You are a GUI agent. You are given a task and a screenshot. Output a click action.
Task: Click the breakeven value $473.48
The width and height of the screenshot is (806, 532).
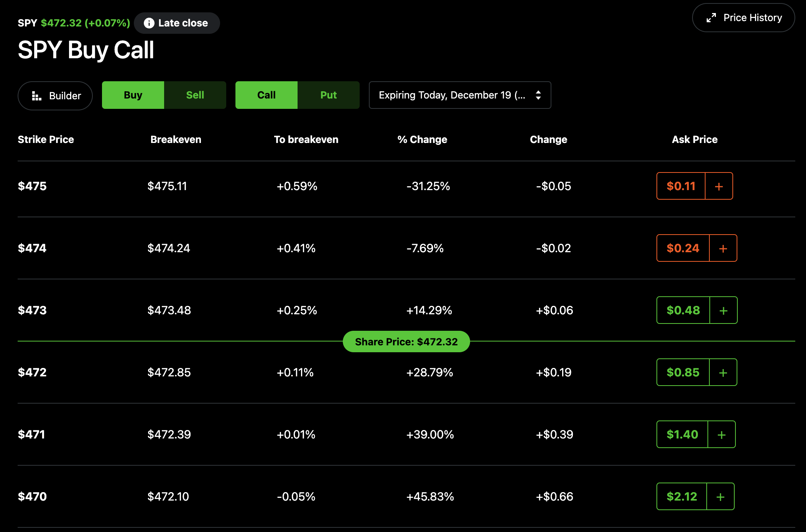(169, 310)
